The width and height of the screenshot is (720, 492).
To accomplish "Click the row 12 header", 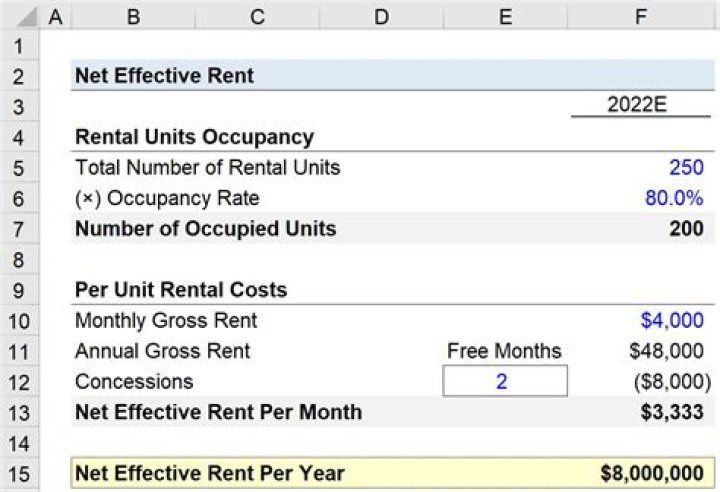I will (x=20, y=382).
